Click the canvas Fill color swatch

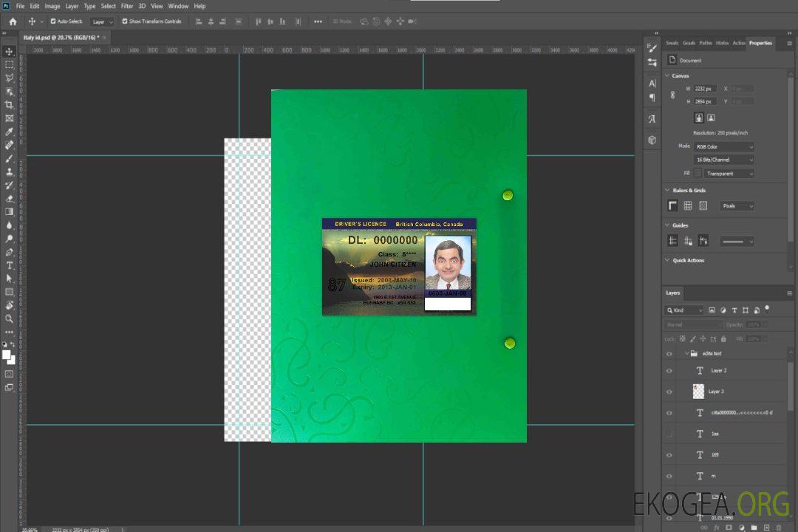(698, 173)
